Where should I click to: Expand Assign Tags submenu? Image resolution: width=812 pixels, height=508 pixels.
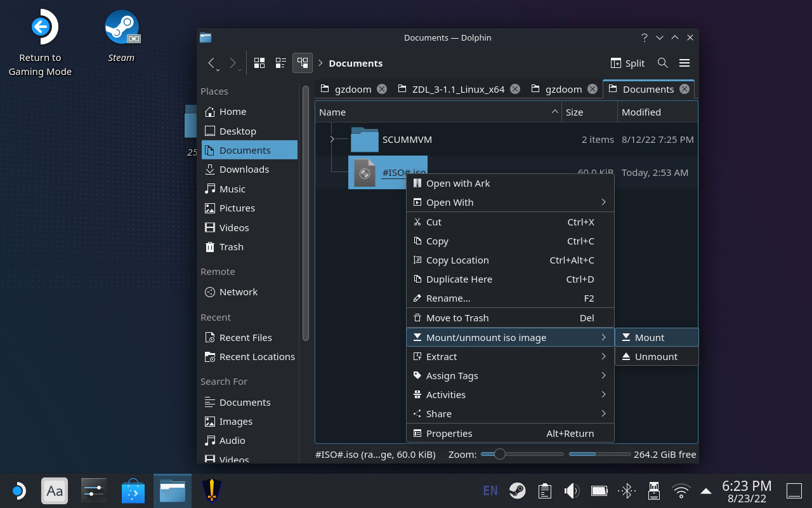click(x=510, y=376)
